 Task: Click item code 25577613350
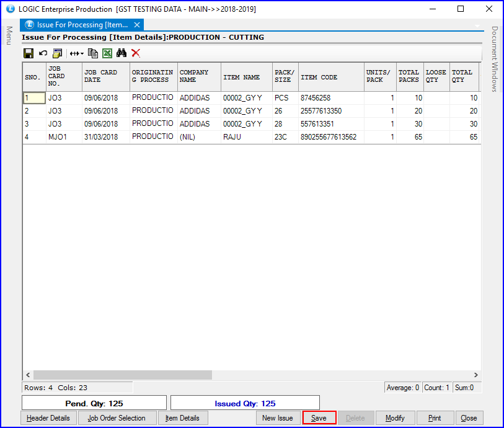(332, 111)
